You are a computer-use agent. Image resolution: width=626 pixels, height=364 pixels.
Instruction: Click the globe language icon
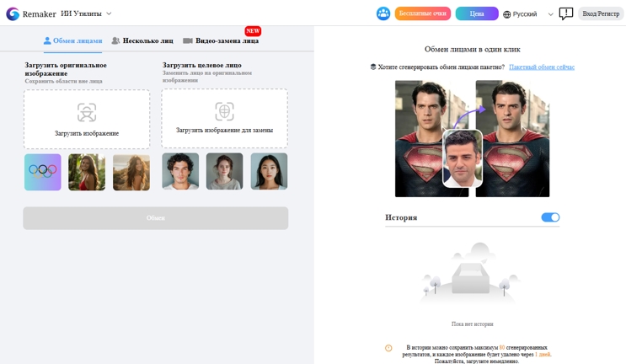[x=506, y=14]
